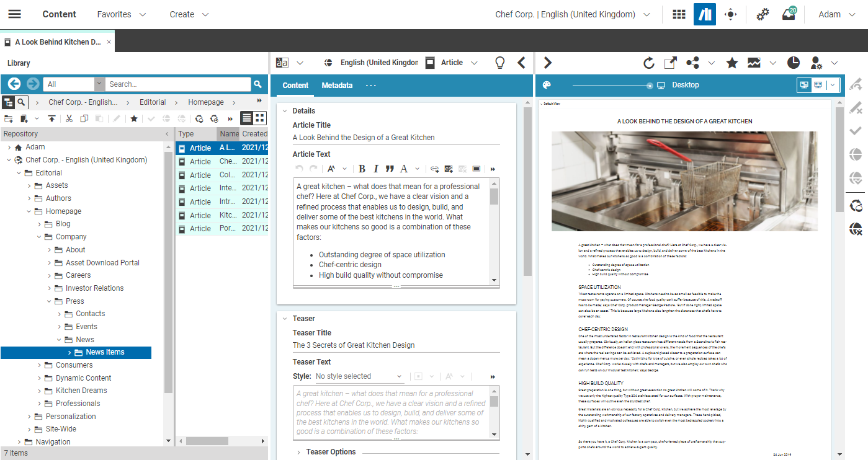The image size is (868, 460).
Task: Collapse the Editorial folder in repository tree
Action: 19,173
